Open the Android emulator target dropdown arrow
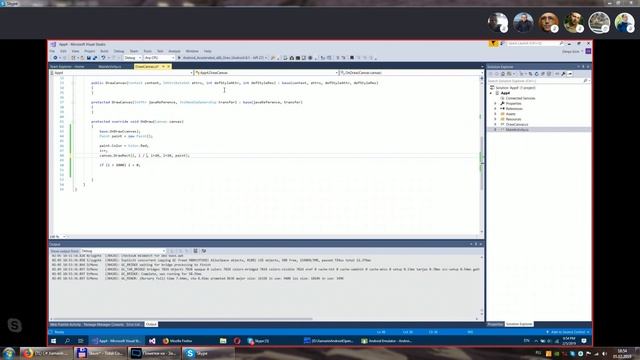 click(x=266, y=58)
